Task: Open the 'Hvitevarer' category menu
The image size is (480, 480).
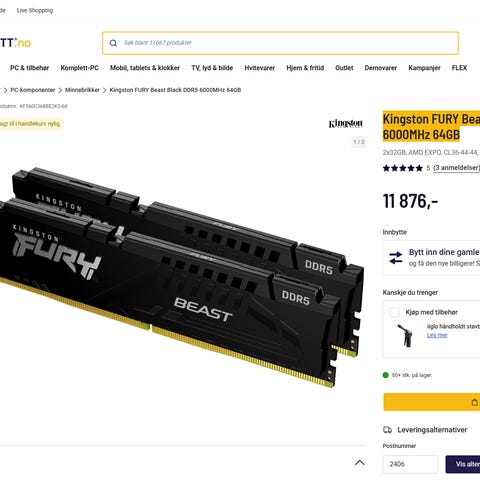Action: click(x=259, y=68)
